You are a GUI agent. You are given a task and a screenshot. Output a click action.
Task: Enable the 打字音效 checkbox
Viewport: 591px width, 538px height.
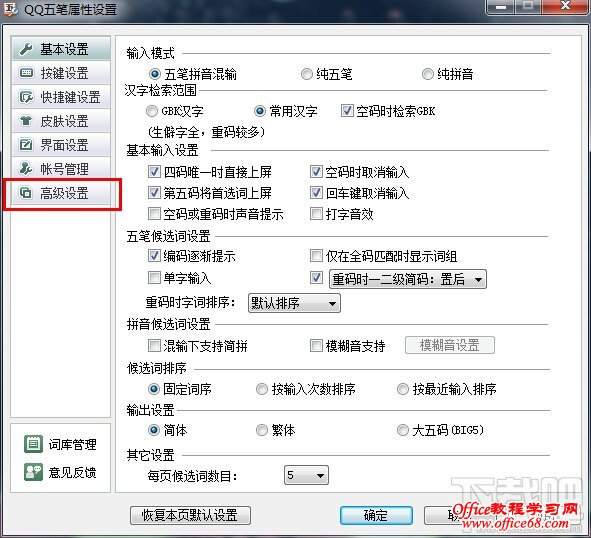[316, 214]
